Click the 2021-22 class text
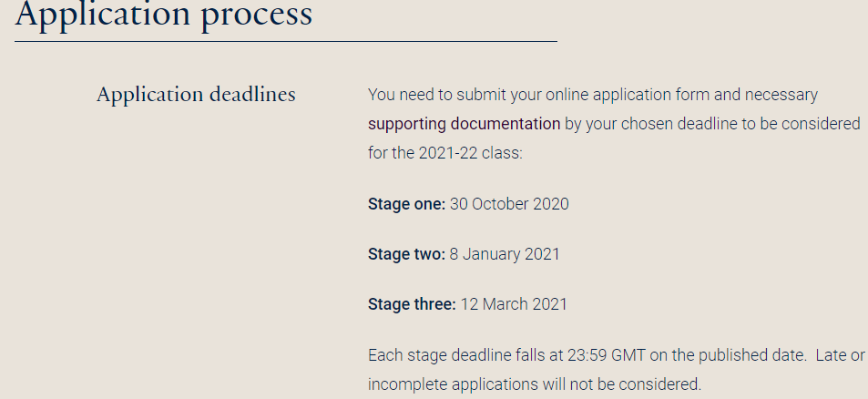This screenshot has width=868, height=399. 471,153
